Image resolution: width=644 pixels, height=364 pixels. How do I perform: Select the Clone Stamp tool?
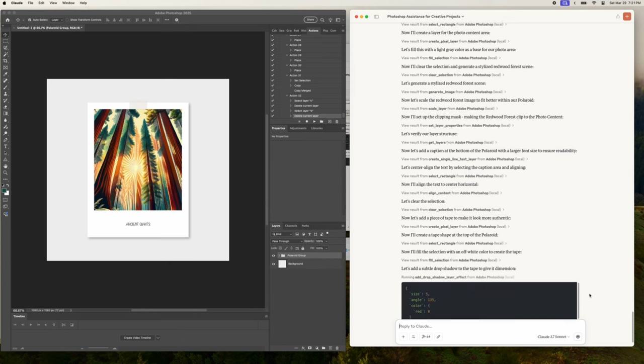(x=6, y=94)
